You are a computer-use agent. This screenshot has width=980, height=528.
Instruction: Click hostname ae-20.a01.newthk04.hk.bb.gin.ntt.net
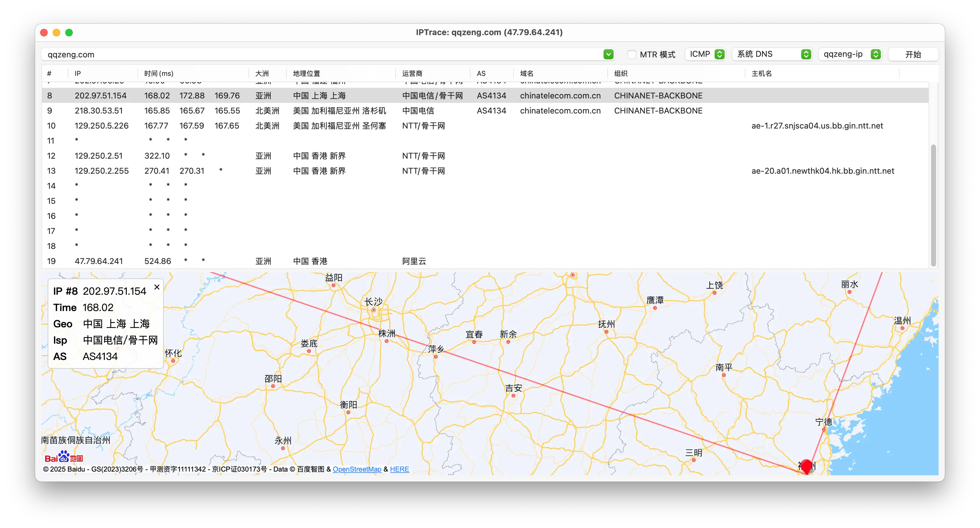[823, 171]
